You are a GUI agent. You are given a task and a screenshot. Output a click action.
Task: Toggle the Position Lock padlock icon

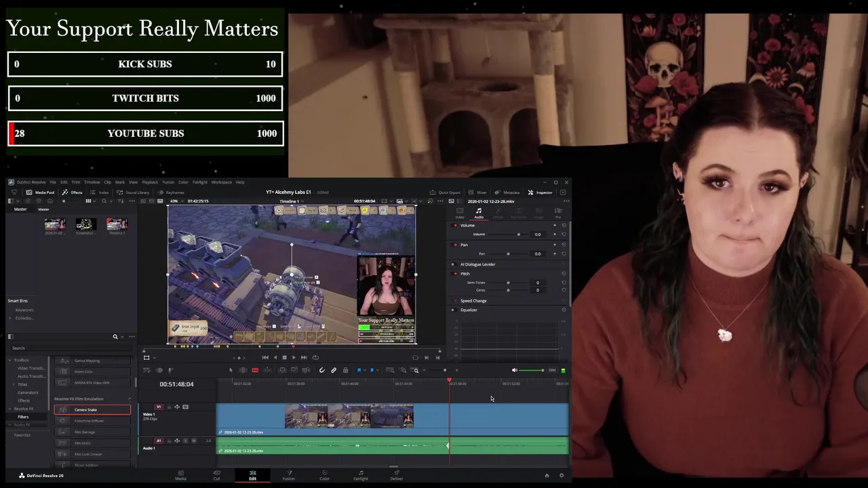(x=345, y=370)
